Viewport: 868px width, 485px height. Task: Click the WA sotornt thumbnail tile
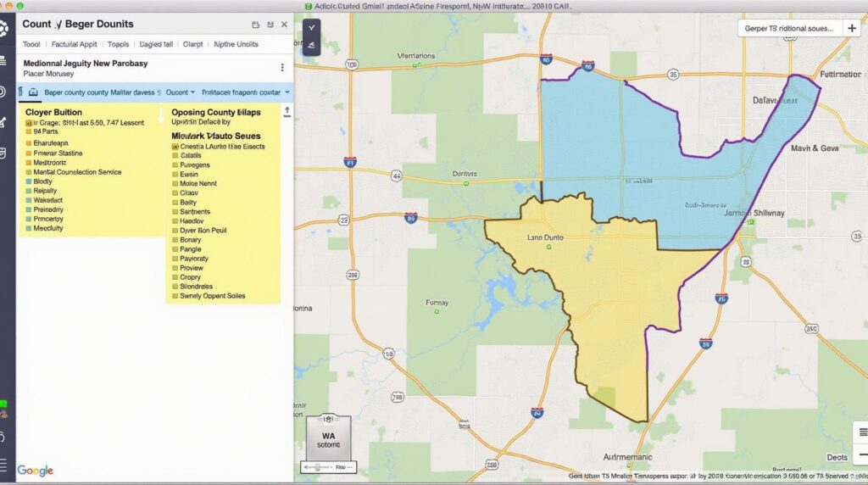[x=328, y=438]
